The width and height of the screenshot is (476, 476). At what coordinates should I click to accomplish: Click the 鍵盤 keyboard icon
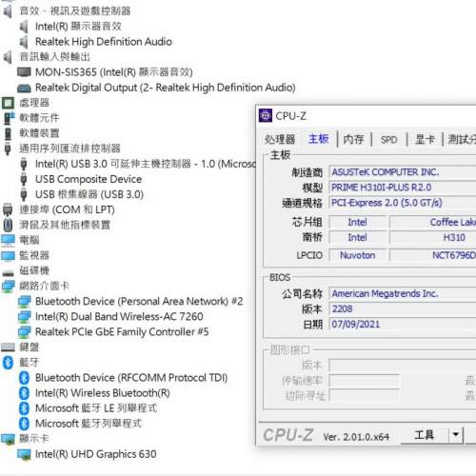8,347
